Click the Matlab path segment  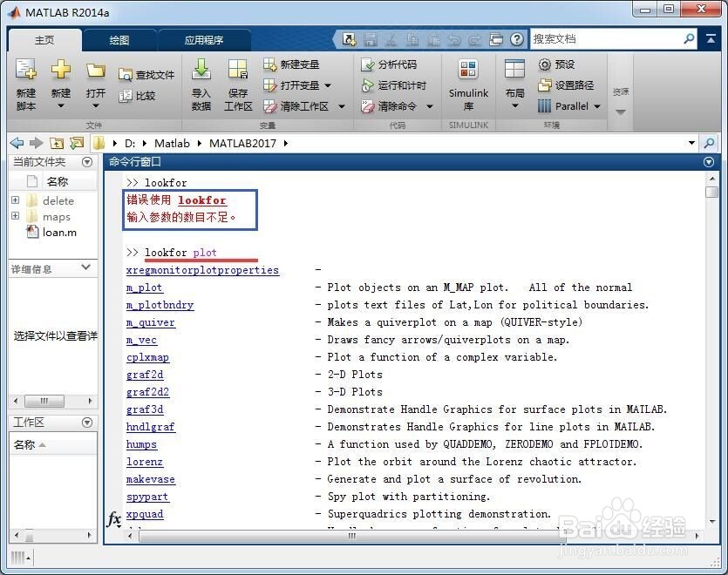[173, 144]
